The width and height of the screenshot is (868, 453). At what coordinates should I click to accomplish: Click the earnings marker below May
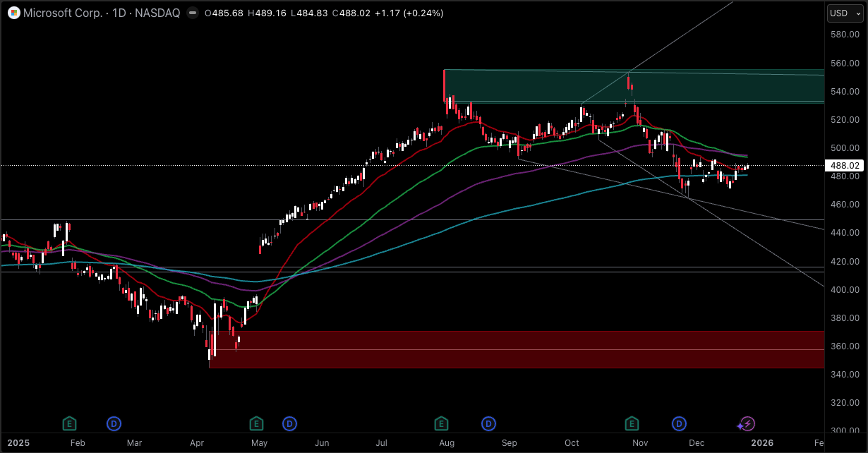click(257, 423)
